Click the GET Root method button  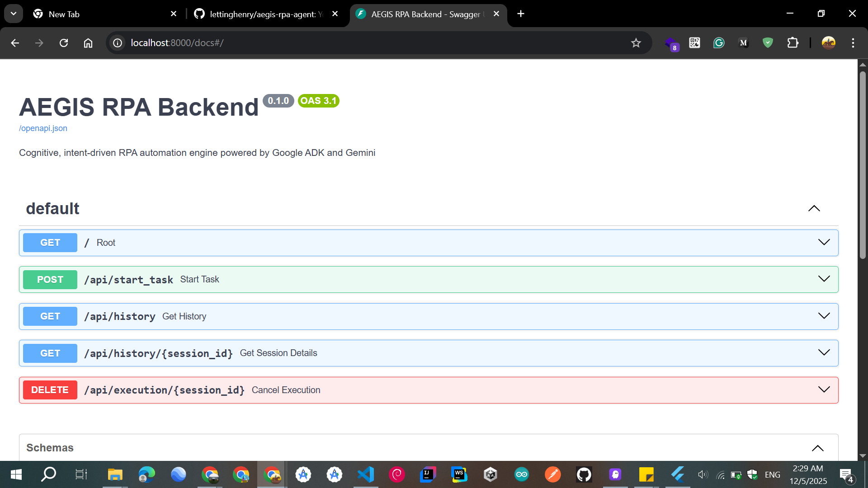pyautogui.click(x=50, y=243)
